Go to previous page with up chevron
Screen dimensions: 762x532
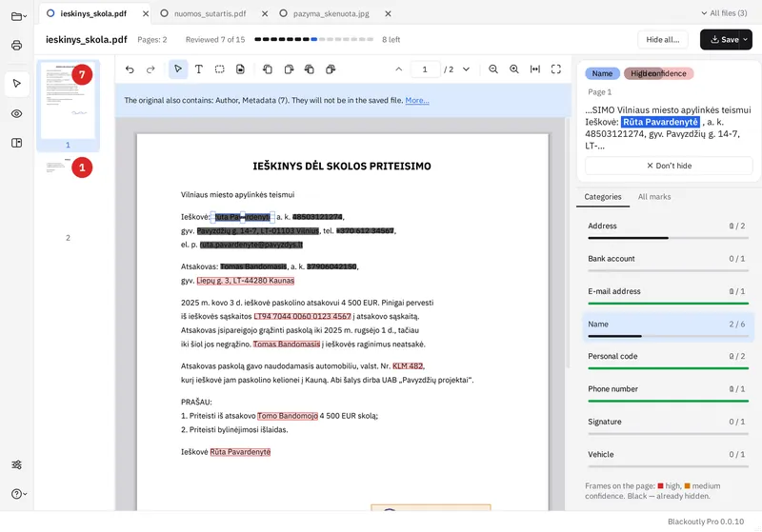click(398, 69)
